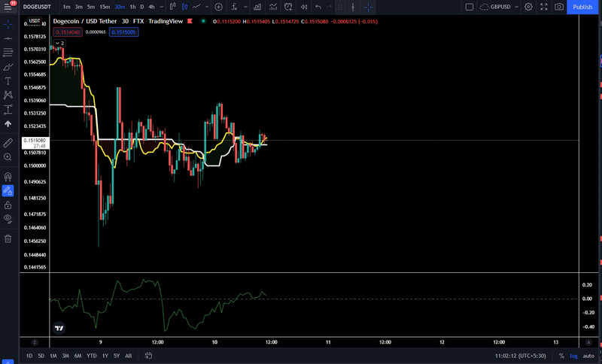Select the 3M date range

coord(65,356)
